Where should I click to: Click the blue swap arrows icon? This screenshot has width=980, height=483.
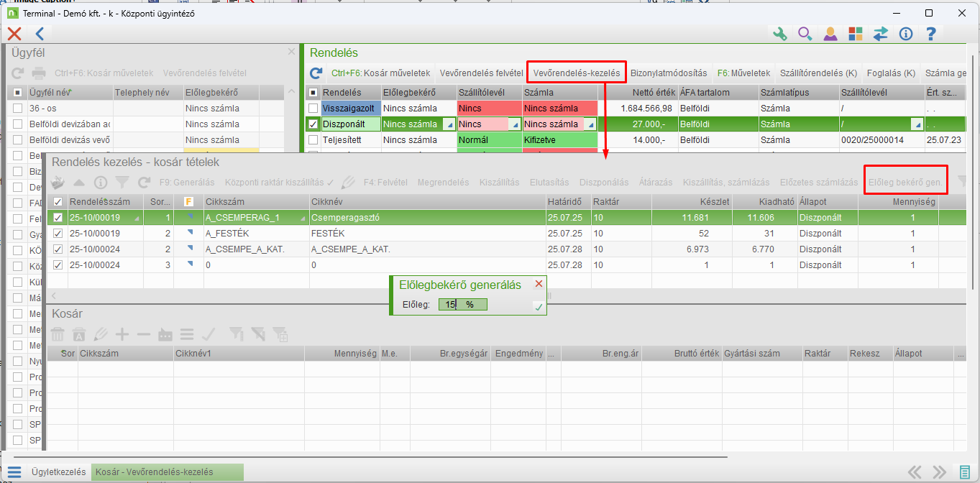881,33
